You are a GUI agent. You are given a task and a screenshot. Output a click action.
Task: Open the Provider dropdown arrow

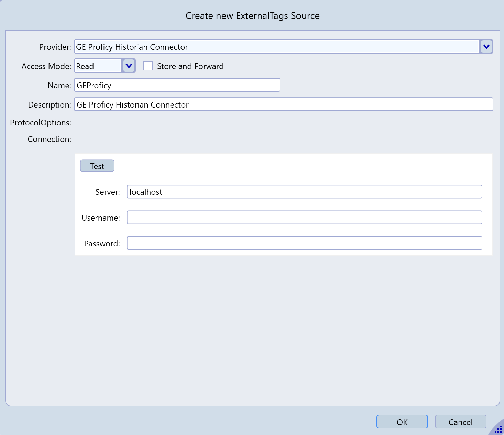pos(486,47)
